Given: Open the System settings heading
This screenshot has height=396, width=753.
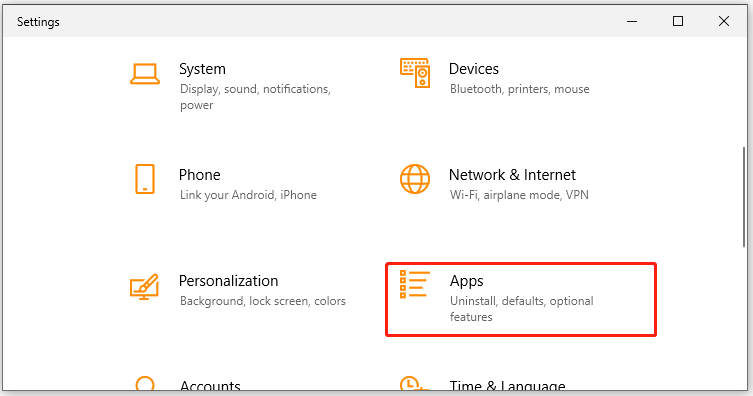Looking at the screenshot, I should pyautogui.click(x=202, y=69).
